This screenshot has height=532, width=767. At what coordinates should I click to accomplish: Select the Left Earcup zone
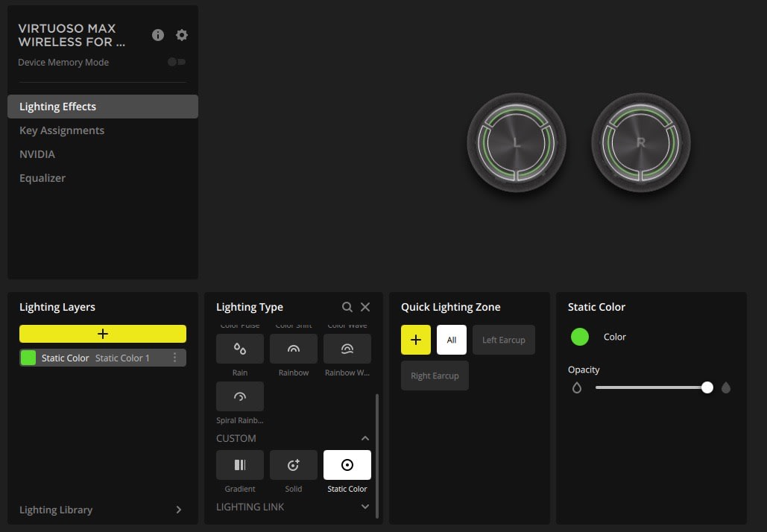pyautogui.click(x=504, y=340)
